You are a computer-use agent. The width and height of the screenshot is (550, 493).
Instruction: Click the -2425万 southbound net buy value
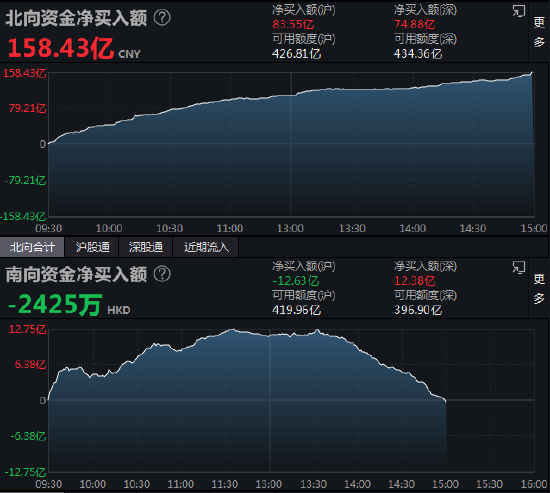[x=55, y=304]
